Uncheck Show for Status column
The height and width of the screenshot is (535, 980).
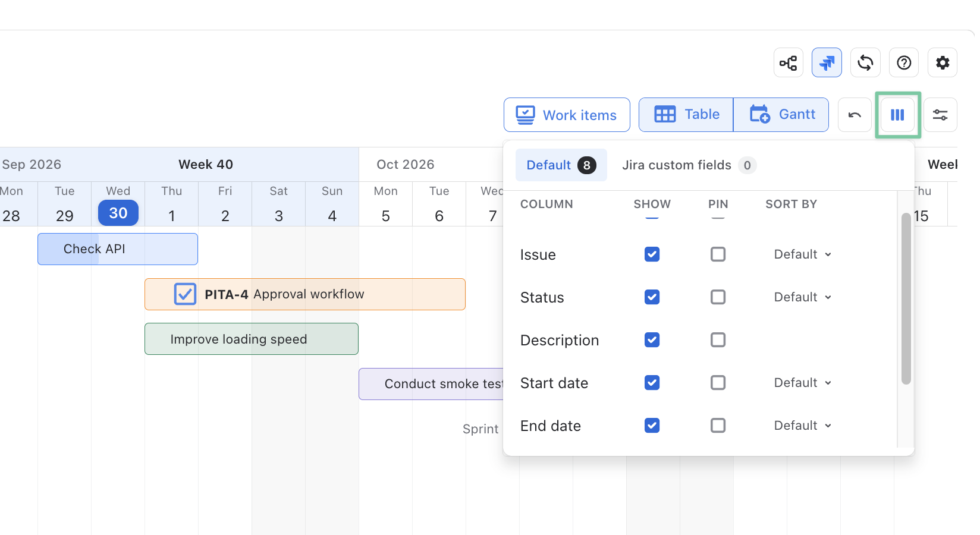(652, 297)
